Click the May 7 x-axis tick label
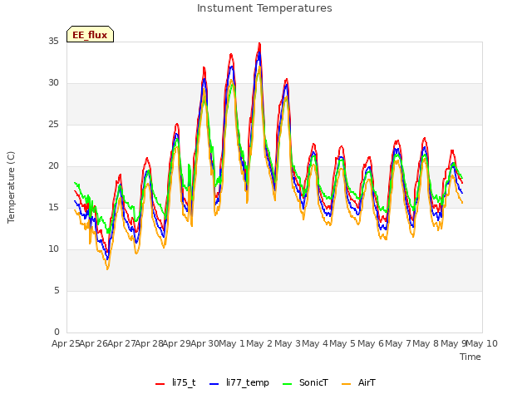 [x=398, y=343]
